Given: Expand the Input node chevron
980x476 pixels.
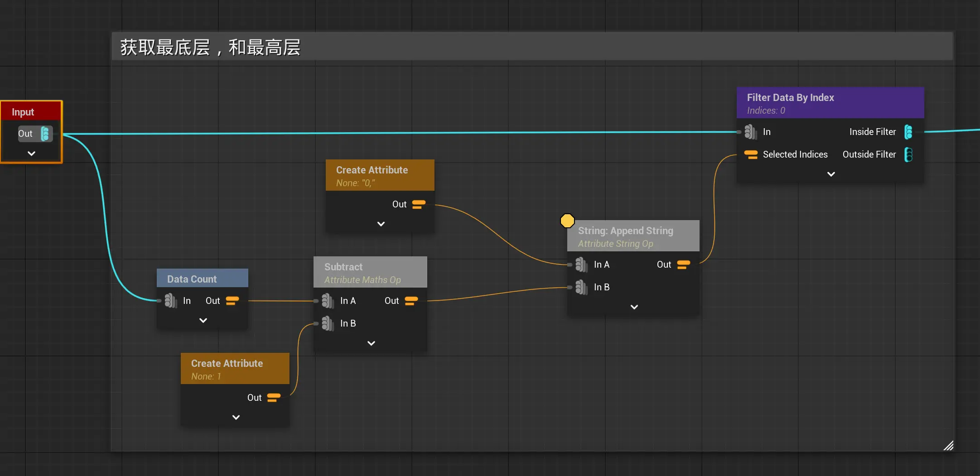Looking at the screenshot, I should point(31,154).
